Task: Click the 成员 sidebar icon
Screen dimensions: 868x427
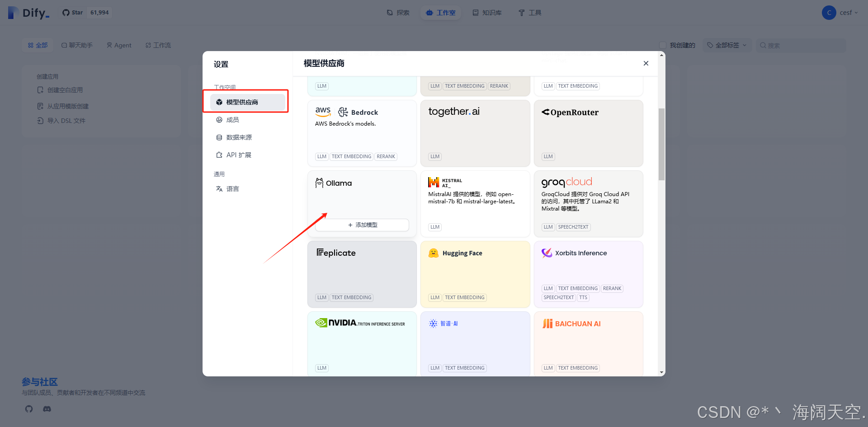Action: coord(219,120)
